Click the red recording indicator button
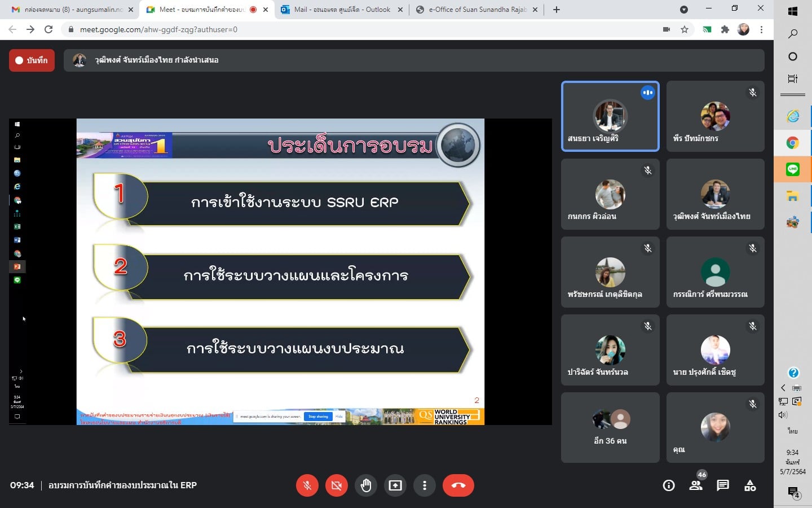This screenshot has width=812, height=508. (32, 60)
